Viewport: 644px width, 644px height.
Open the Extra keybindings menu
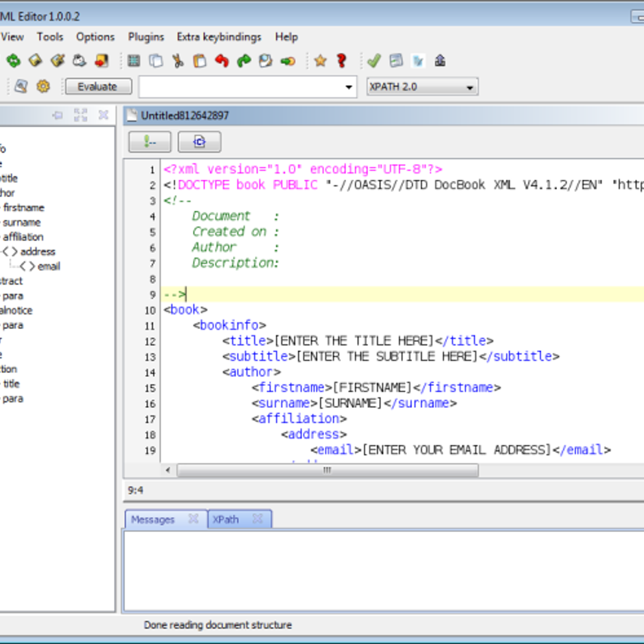(x=219, y=37)
